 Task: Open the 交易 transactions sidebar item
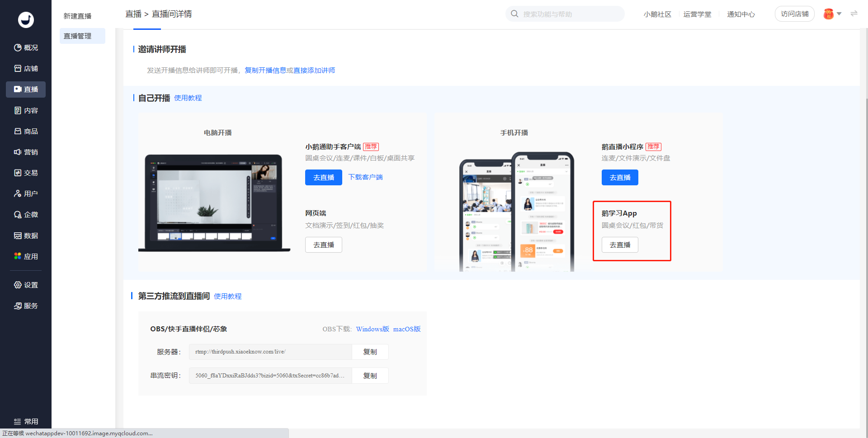pyautogui.click(x=26, y=173)
